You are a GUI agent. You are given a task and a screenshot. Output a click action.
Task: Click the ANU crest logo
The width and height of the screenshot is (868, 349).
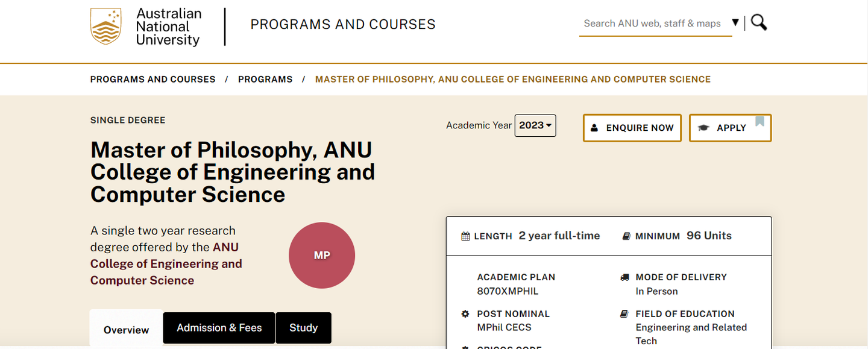coord(105,27)
